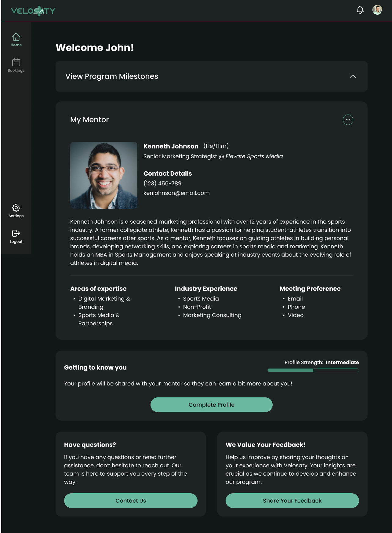Click Sports Media & Partnerships item

[x=99, y=319]
